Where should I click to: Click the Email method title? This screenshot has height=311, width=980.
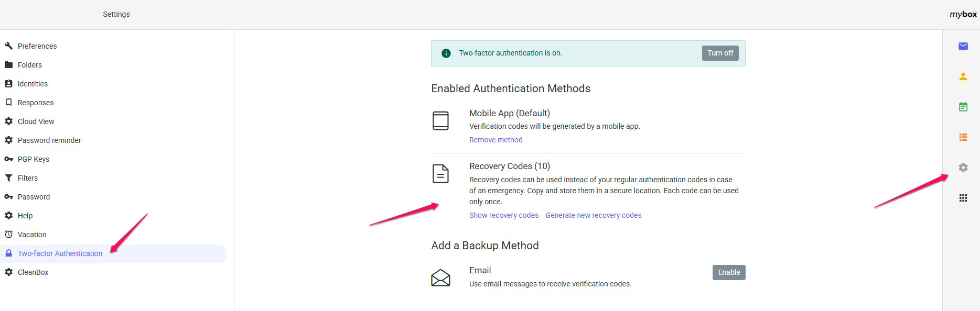480,270
